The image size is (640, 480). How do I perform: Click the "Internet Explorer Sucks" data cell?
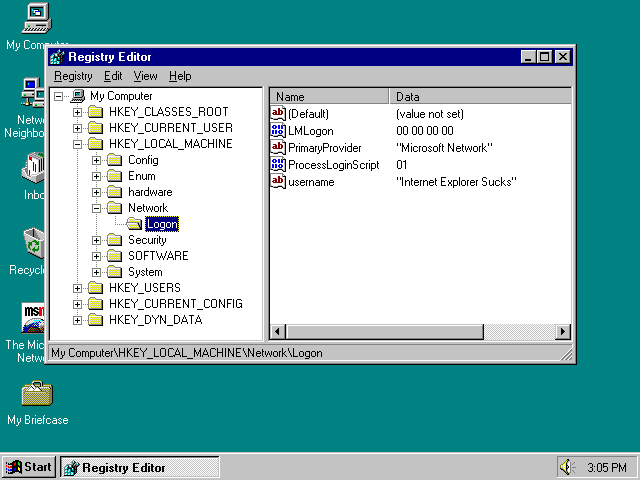point(456,182)
